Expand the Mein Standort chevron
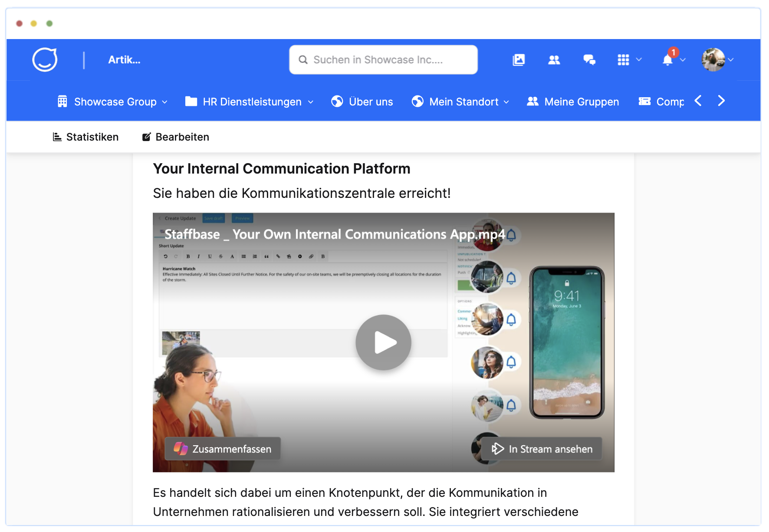Image resolution: width=769 pixels, height=532 pixels. click(x=506, y=102)
